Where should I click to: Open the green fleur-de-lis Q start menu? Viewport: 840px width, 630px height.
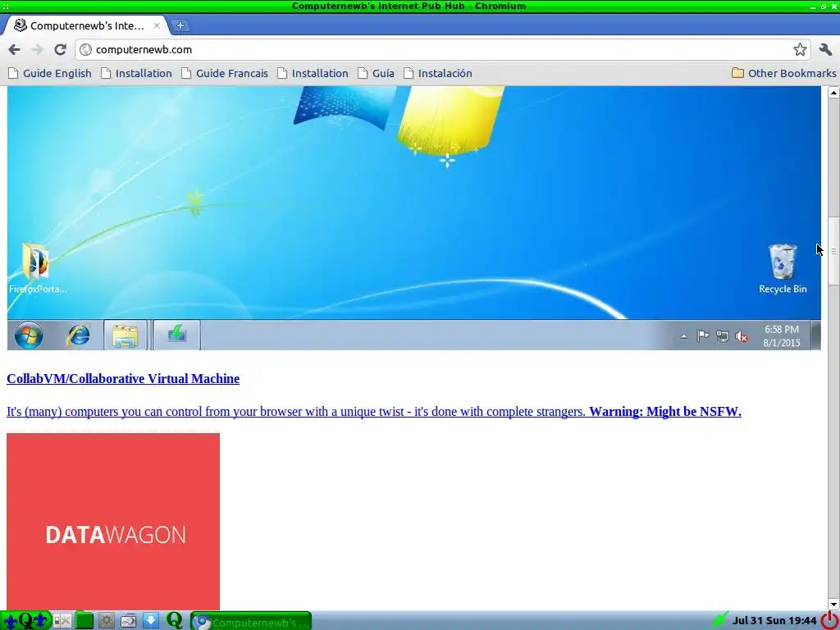[25, 621]
